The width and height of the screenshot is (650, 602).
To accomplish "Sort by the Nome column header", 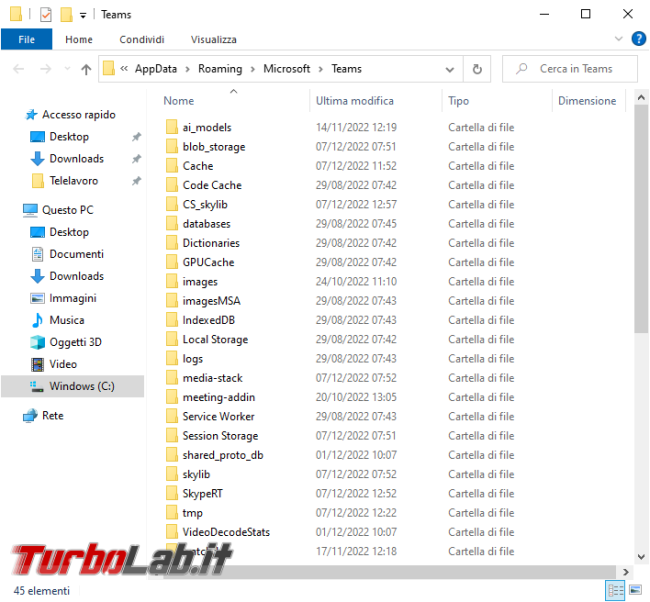I will click(179, 101).
